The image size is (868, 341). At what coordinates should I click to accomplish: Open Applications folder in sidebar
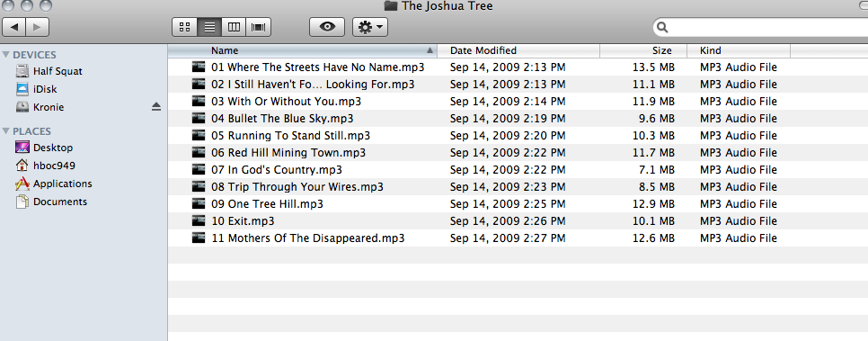click(x=63, y=184)
